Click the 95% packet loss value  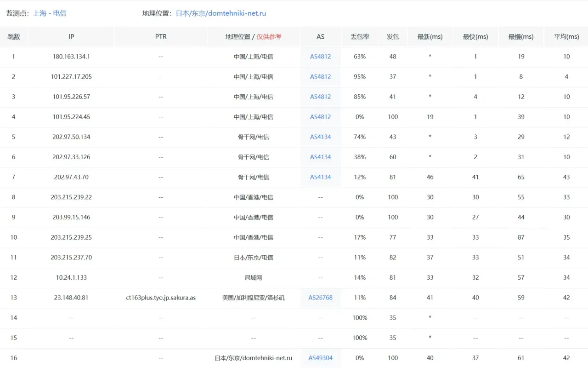coord(360,77)
